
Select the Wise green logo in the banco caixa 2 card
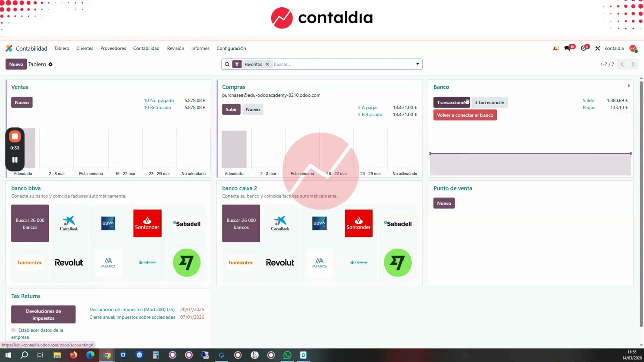pos(397,262)
